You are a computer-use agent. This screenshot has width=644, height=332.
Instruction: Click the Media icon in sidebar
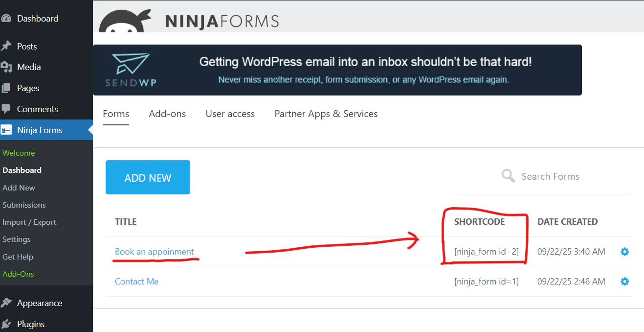pyautogui.click(x=6, y=67)
